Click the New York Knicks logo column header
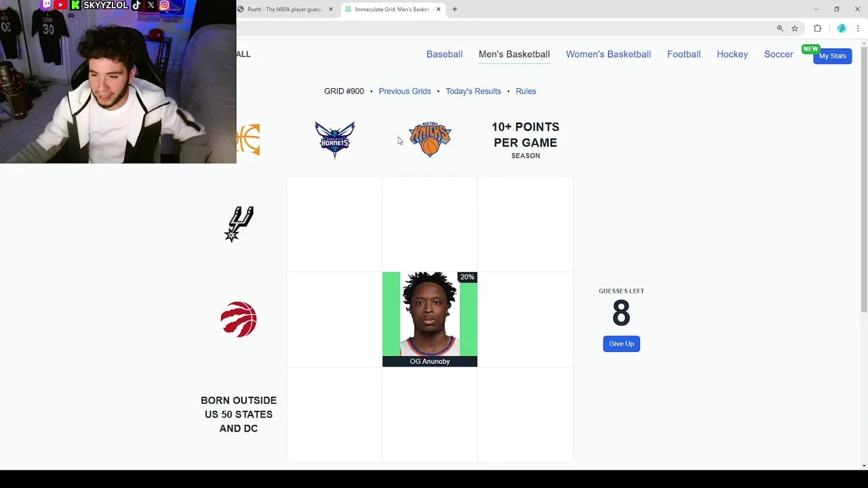This screenshot has height=488, width=868. click(430, 139)
